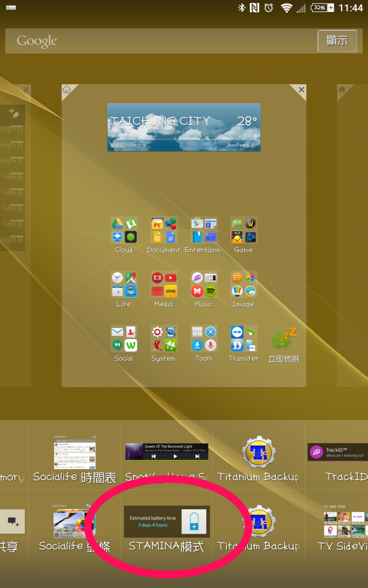Add the STAMINA模式 battery widget
Viewport: 368px width, 588px height.
pos(167,528)
